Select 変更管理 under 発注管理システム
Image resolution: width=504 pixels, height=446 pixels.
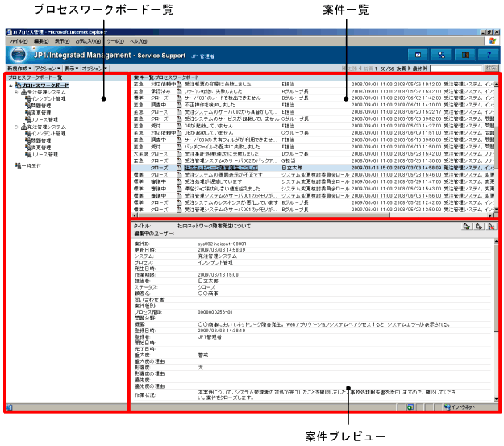[x=41, y=148]
